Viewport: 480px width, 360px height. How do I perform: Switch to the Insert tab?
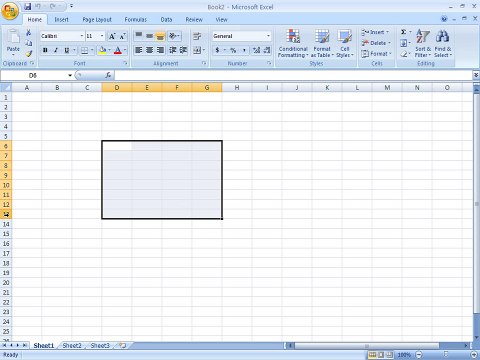(x=61, y=20)
